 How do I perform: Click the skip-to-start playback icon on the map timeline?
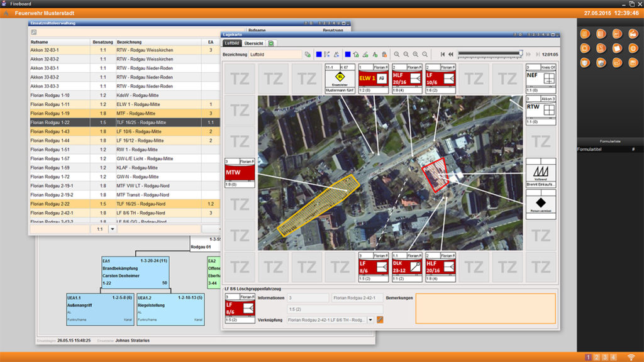(442, 54)
